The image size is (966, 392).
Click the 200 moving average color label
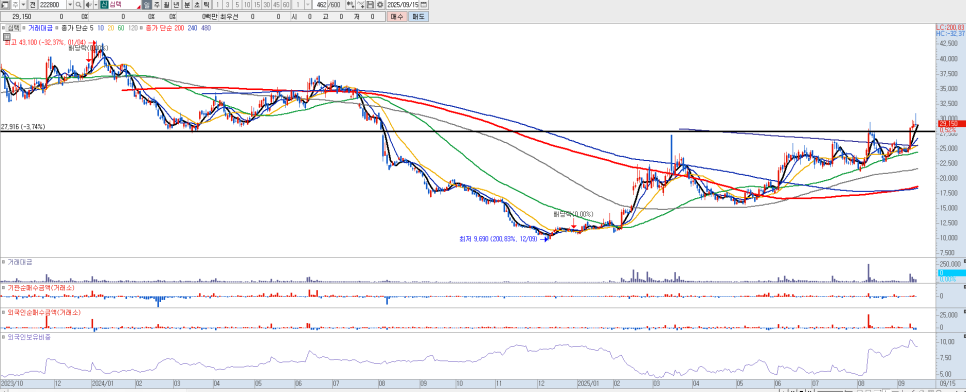(x=179, y=28)
